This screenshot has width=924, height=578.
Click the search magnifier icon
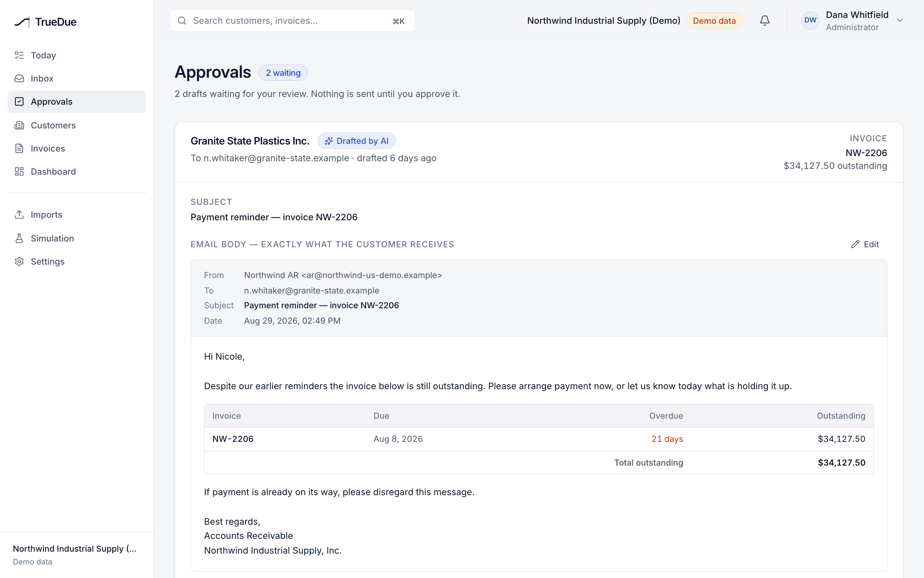point(182,21)
